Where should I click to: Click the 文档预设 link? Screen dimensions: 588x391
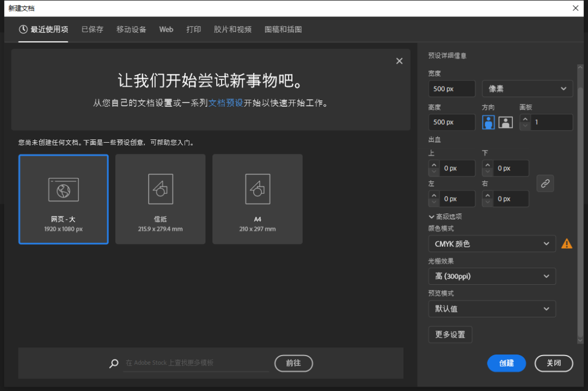point(225,103)
